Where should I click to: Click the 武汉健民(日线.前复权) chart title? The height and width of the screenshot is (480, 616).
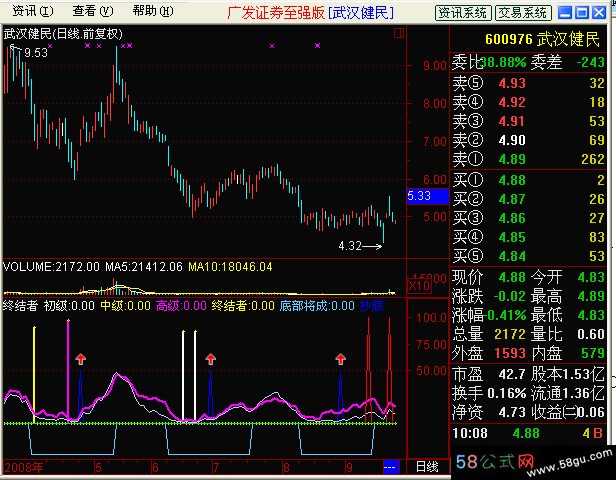(63, 34)
